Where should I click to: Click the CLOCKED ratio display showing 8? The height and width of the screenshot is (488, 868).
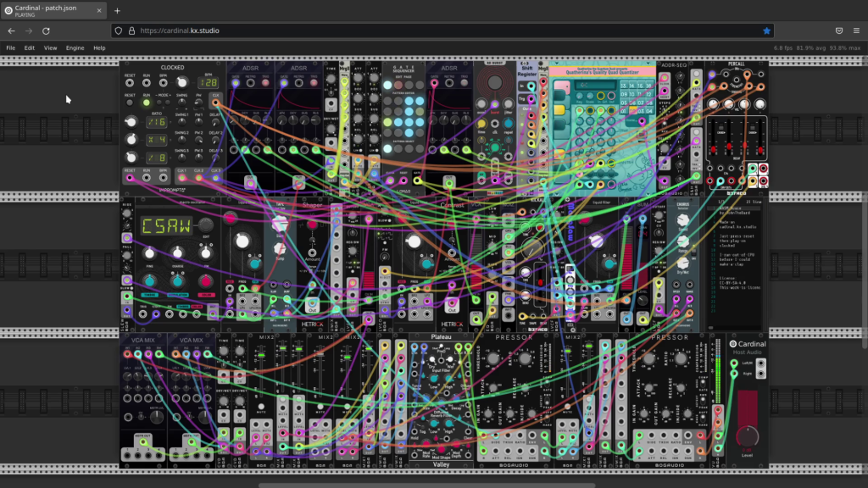(156, 158)
